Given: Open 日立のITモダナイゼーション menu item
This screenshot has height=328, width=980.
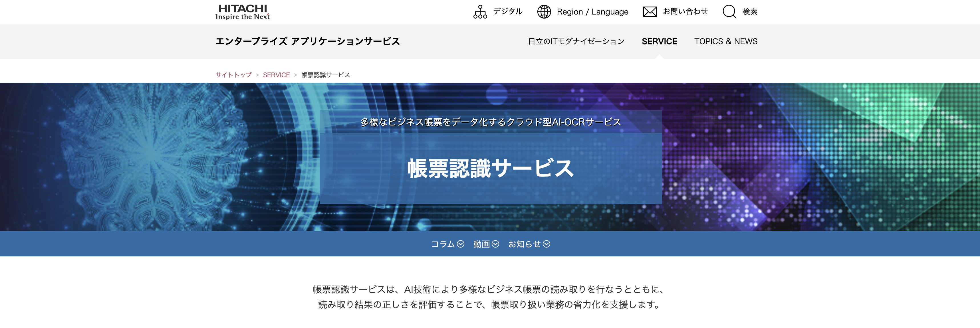Looking at the screenshot, I should 576,41.
